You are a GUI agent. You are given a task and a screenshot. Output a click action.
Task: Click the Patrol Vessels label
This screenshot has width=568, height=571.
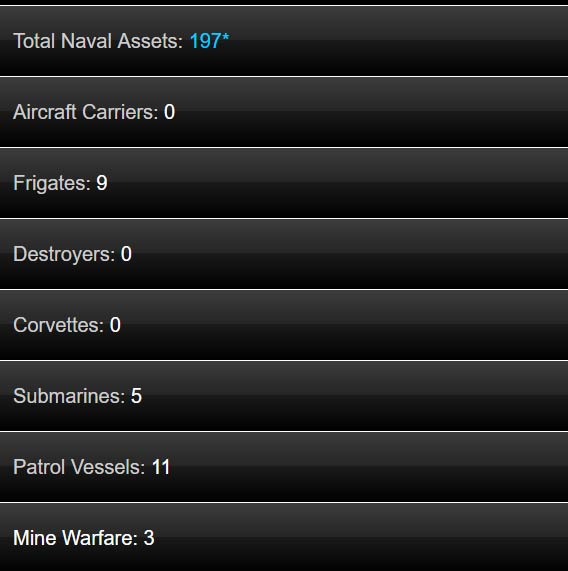(x=79, y=467)
